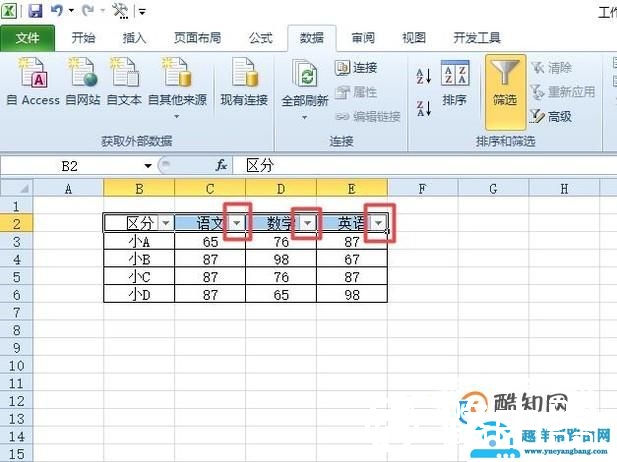Sort ascending A to Z
The image size is (617, 462).
coord(424,76)
